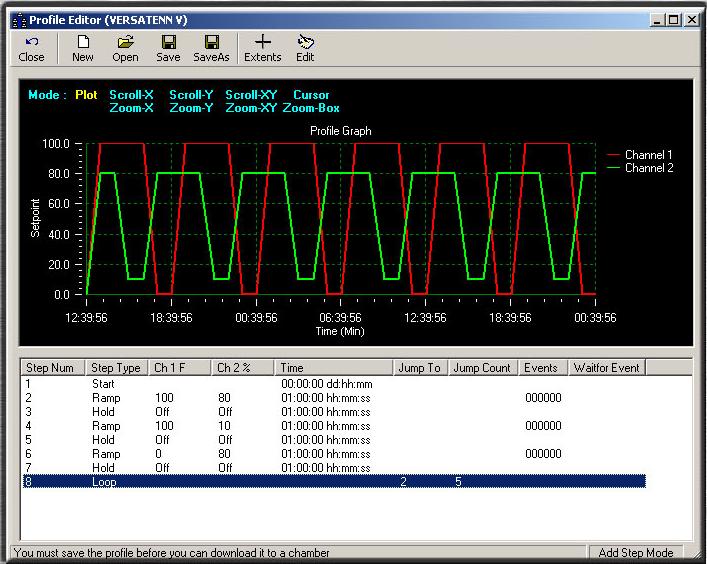Click Zoom-XY mode label
The width and height of the screenshot is (707, 564).
pyautogui.click(x=250, y=108)
